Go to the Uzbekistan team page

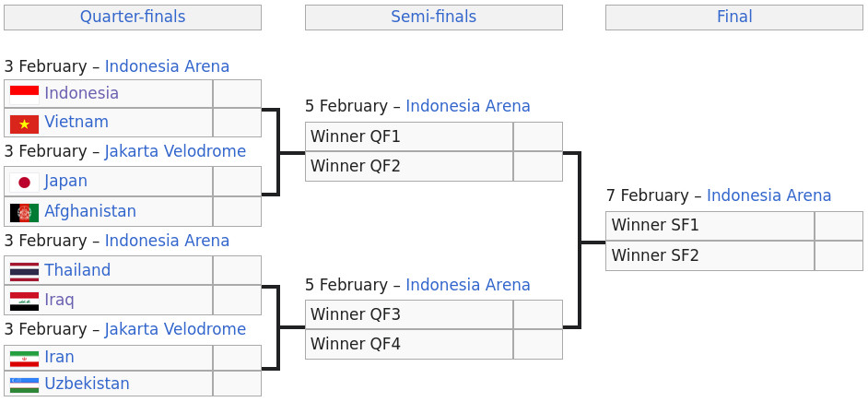pos(87,384)
